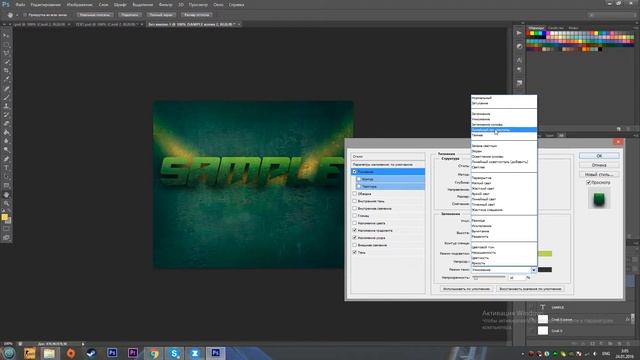Enable the Обводка style checkbox

354,194
